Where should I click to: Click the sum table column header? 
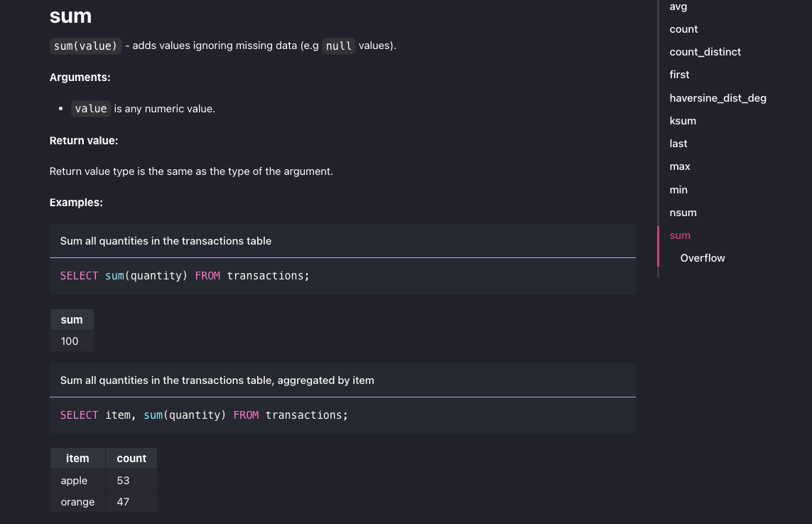point(72,321)
